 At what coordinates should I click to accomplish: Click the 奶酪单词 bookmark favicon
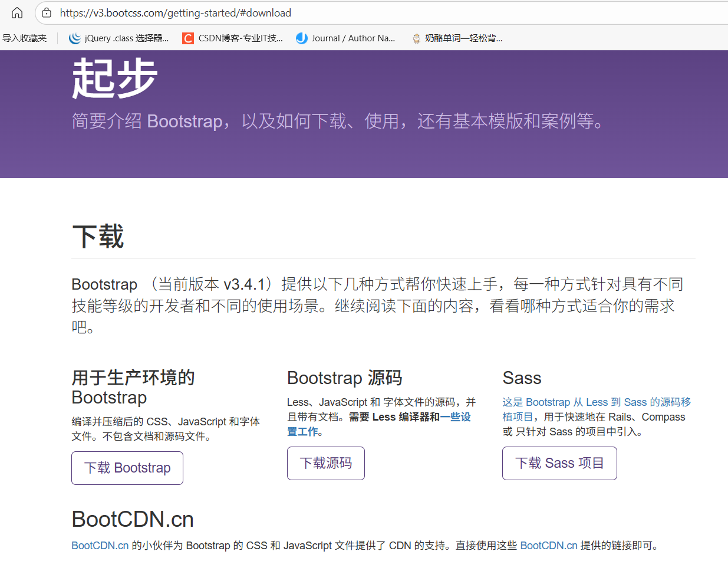click(x=416, y=38)
